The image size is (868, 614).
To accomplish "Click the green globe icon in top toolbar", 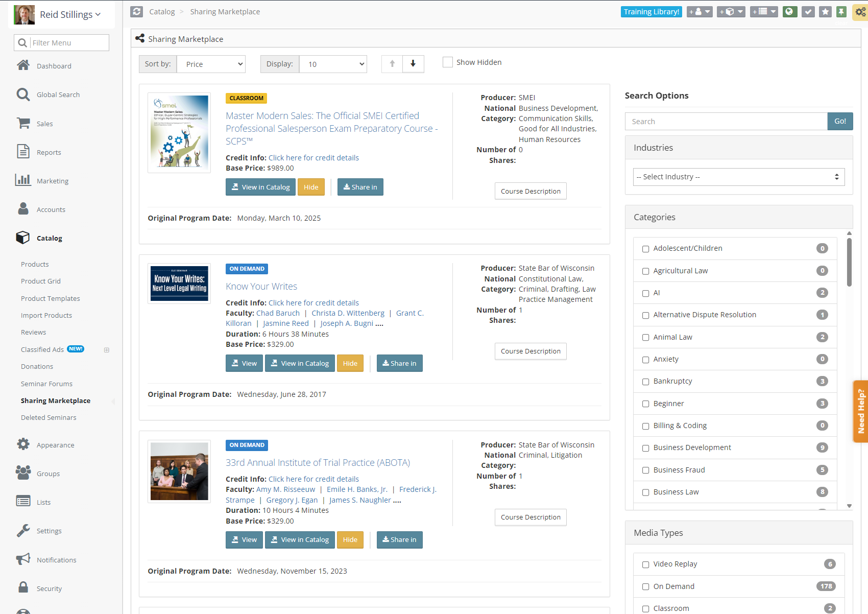I will 790,12.
